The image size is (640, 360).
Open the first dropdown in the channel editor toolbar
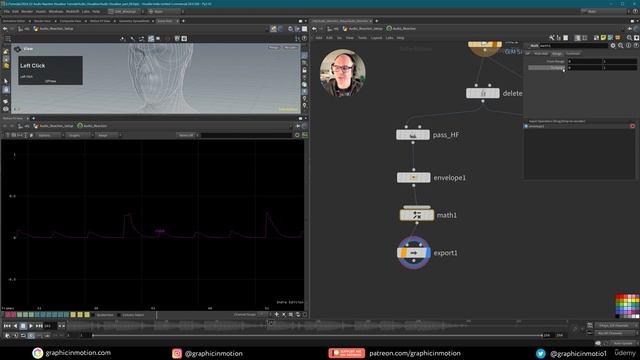tap(49, 135)
